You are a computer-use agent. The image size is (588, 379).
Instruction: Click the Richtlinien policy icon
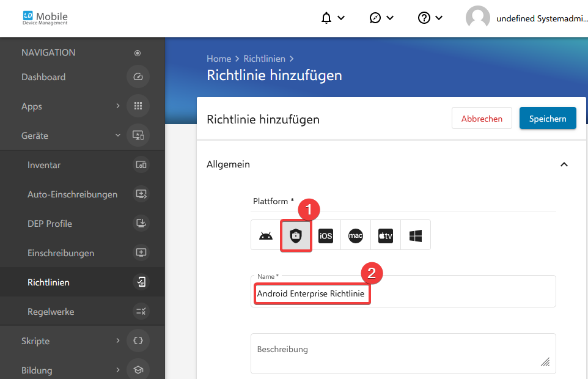141,282
